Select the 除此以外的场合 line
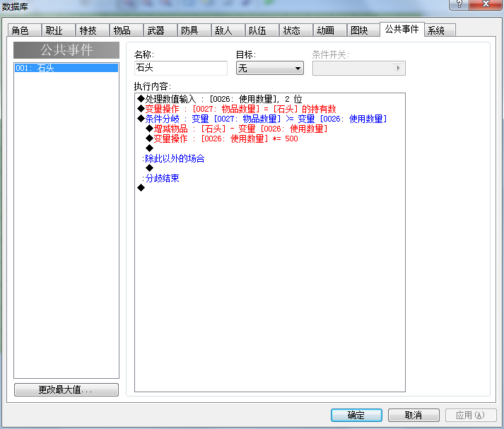This screenshot has height=429, width=504. click(174, 158)
